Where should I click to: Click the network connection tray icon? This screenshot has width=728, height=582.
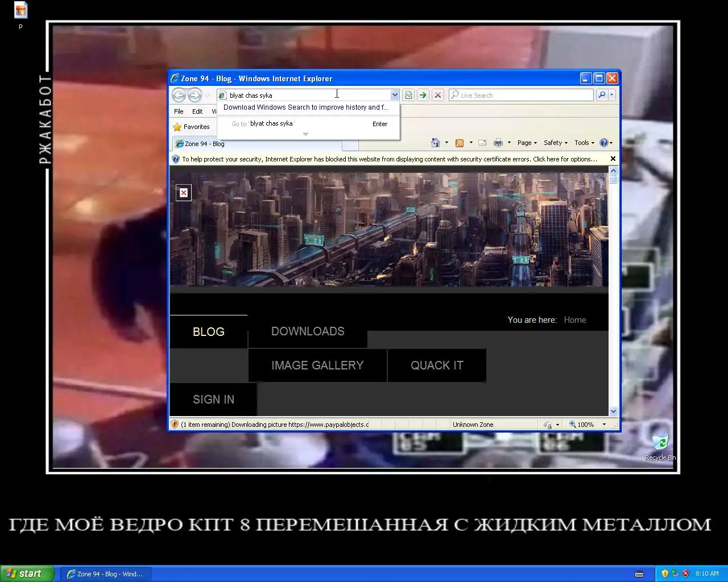(675, 573)
